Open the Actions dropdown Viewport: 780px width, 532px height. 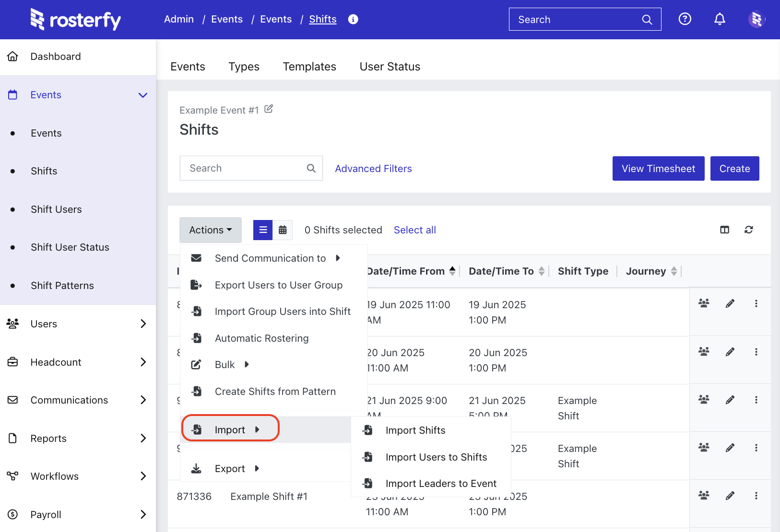(211, 230)
